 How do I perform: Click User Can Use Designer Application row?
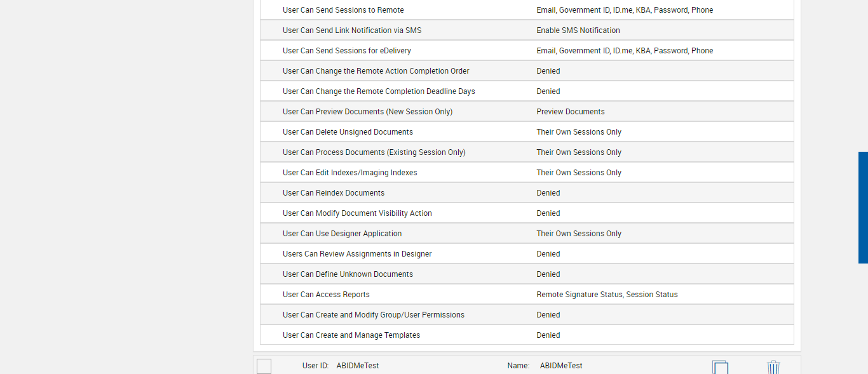(342, 234)
